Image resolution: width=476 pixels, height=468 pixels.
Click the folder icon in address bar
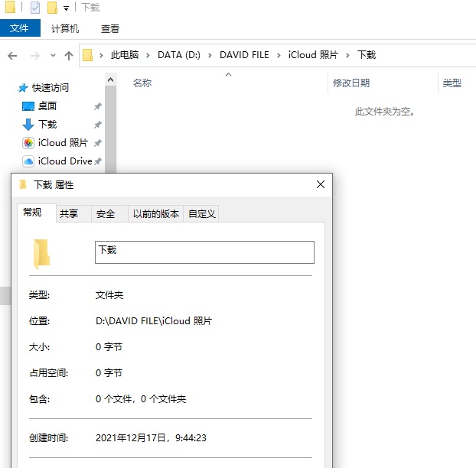(x=87, y=55)
